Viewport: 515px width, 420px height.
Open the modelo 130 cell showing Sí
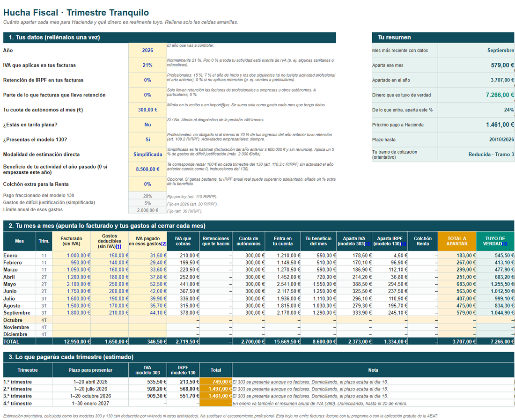pyautogui.click(x=147, y=140)
